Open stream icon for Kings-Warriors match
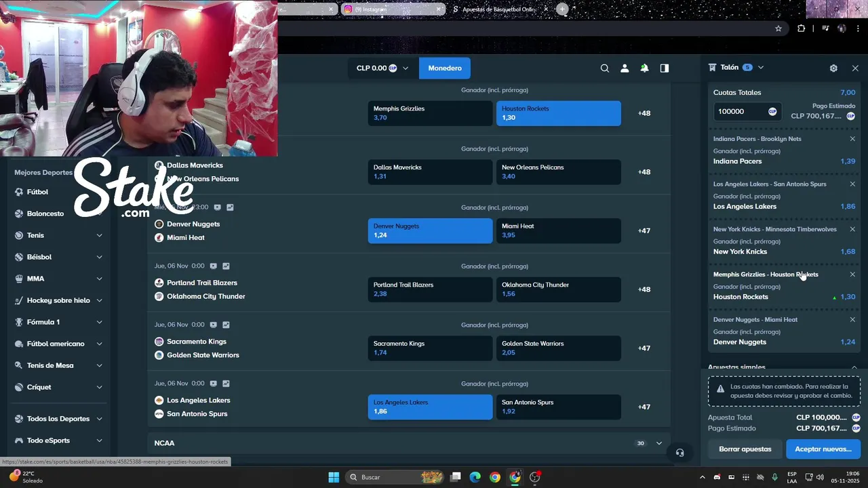This screenshot has width=868, height=488. [213, 325]
